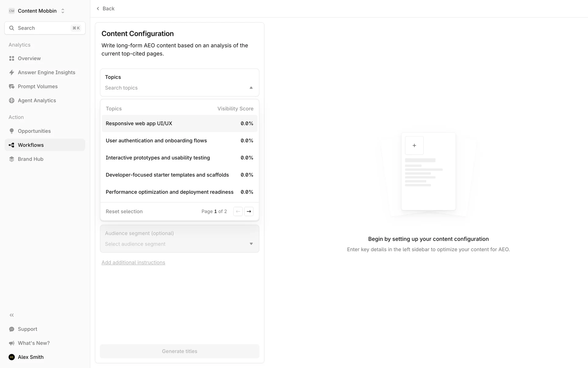Click the Opportunities lightbulb icon
The height and width of the screenshot is (368, 588).
tap(12, 131)
